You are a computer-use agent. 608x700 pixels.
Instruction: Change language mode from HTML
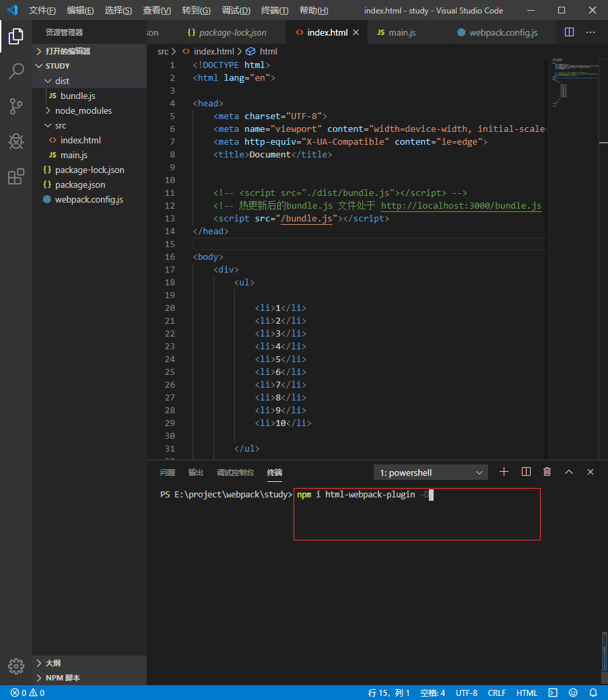[527, 693]
